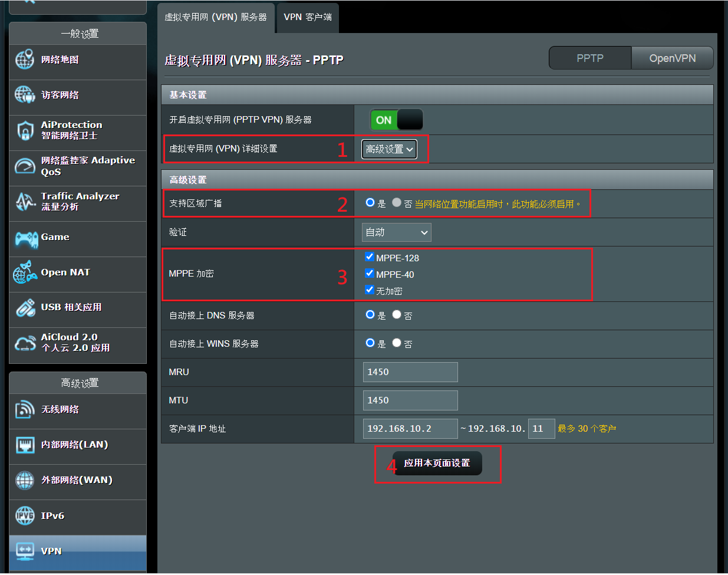The height and width of the screenshot is (575, 728).
Task: Click the Adaptive QoS gauge icon
Action: tap(25, 166)
